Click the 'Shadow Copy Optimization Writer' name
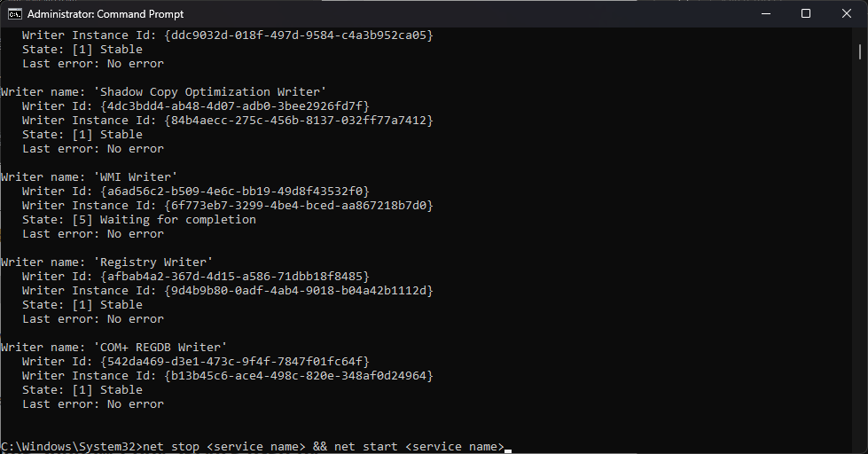 213,92
